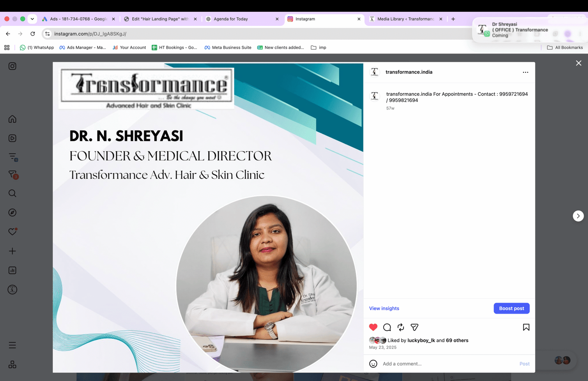Open HT Bookings bookmark
Viewport: 588px width, 381px height.
coord(174,47)
